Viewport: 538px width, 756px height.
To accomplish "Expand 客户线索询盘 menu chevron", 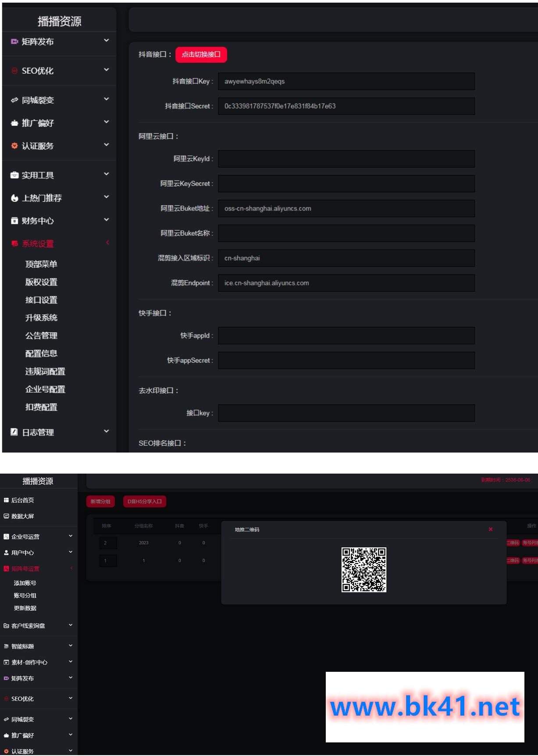I will [71, 625].
